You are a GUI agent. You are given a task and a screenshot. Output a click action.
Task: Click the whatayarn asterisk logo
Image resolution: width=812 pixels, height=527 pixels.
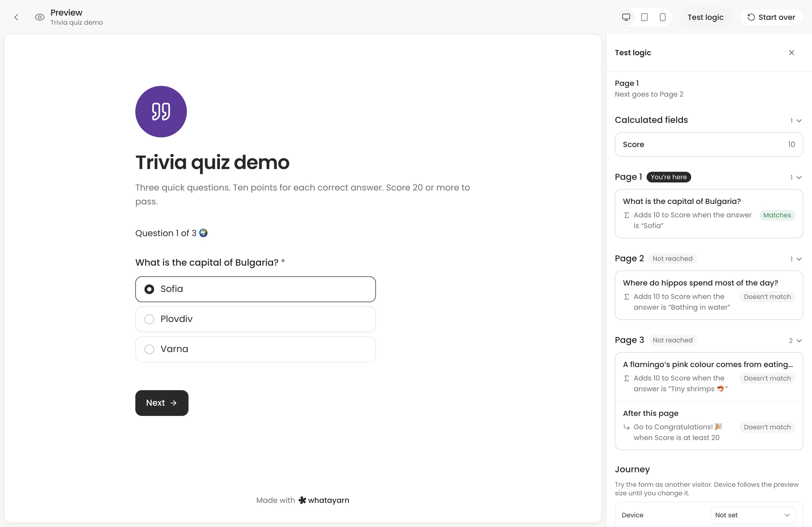click(x=302, y=500)
